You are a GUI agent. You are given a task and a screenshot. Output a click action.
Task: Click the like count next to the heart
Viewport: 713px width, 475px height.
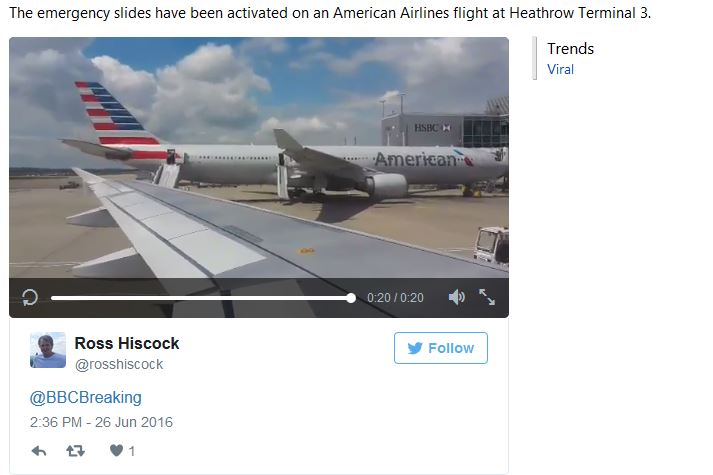131,451
